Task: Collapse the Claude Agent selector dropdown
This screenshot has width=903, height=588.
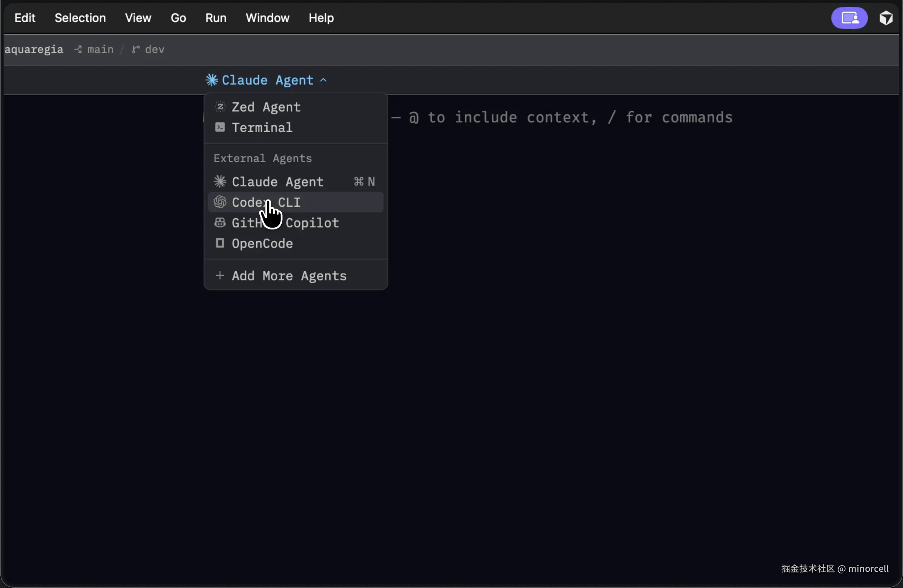Action: click(267, 80)
